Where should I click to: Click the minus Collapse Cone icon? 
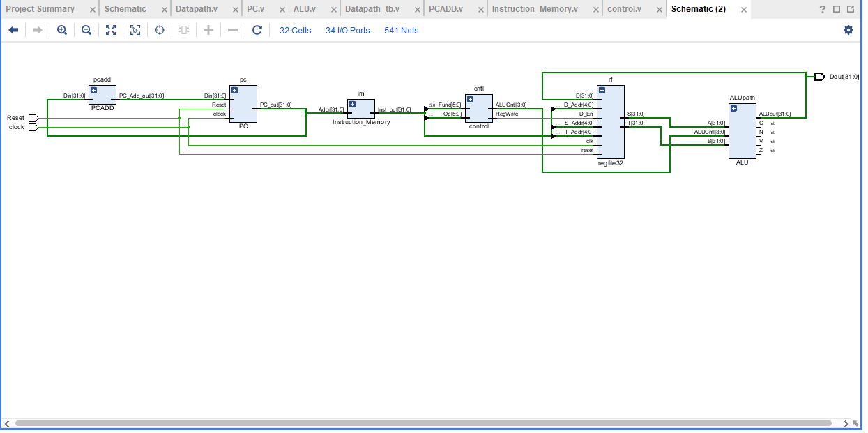[232, 30]
